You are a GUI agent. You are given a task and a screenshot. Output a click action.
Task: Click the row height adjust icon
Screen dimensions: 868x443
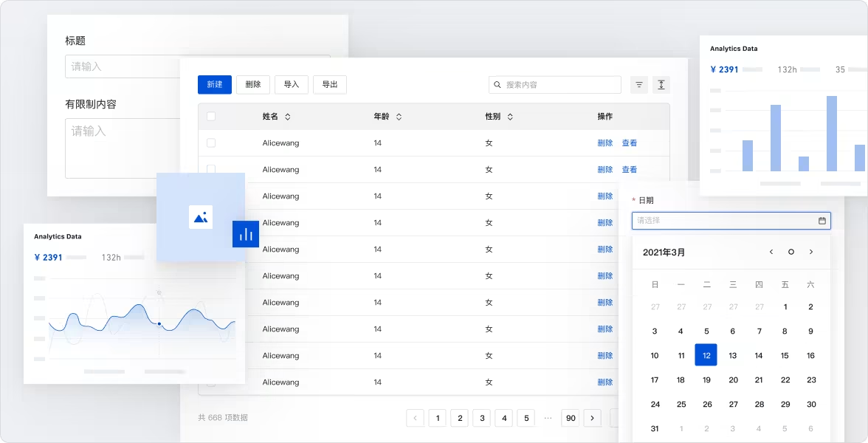pos(661,85)
